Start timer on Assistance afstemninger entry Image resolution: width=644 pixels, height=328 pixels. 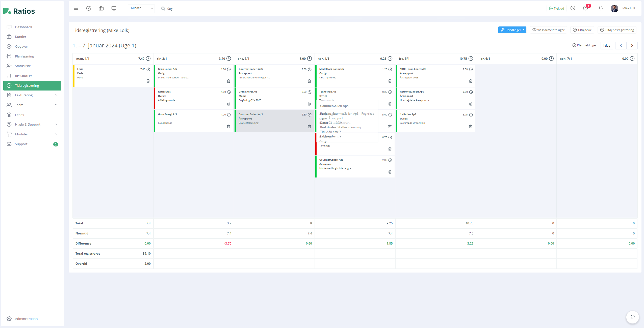(310, 69)
